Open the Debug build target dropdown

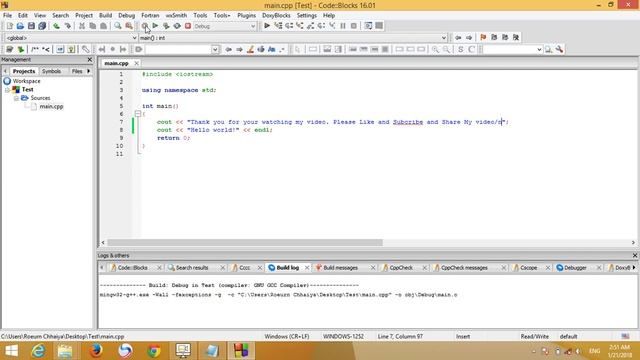253,26
